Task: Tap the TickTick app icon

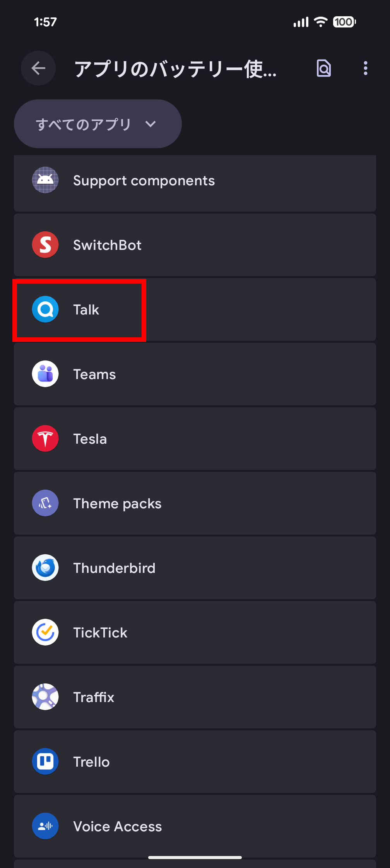Action: [45, 632]
